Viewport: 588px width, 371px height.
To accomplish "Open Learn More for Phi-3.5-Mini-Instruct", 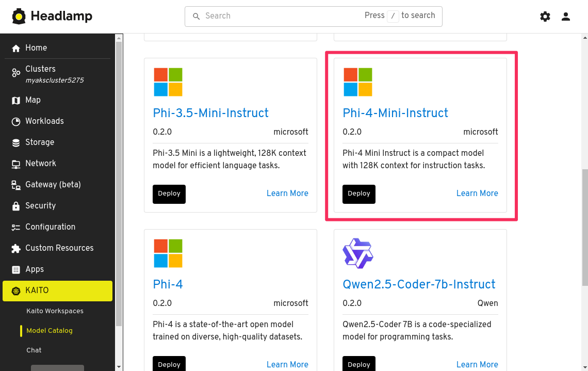I will coord(287,193).
